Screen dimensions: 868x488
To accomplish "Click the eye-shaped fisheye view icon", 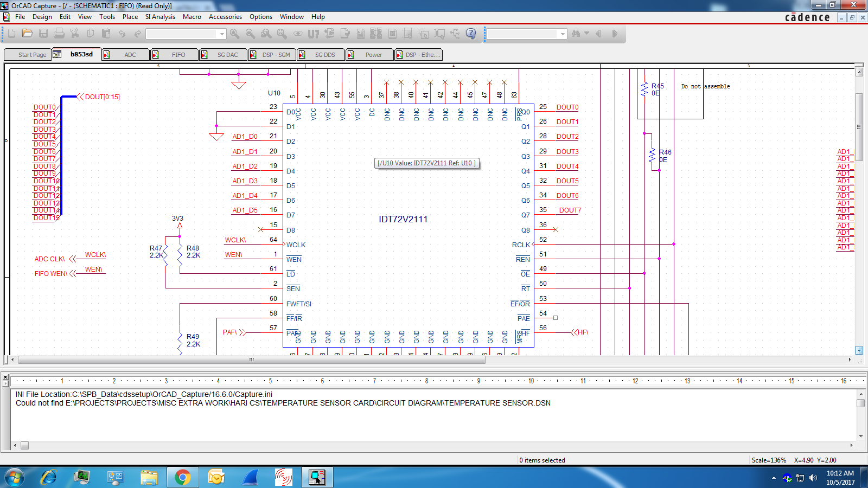I will (x=298, y=34).
